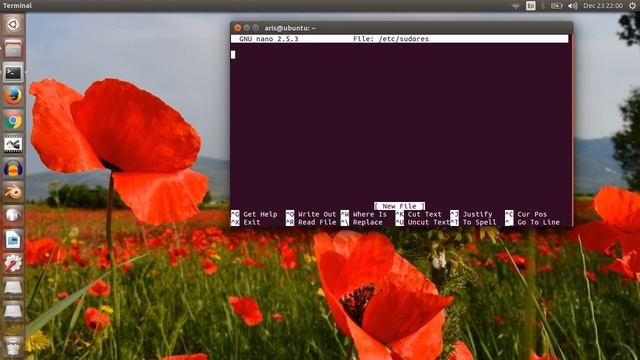
Task: Open the sound volume indicator
Action: click(x=573, y=6)
